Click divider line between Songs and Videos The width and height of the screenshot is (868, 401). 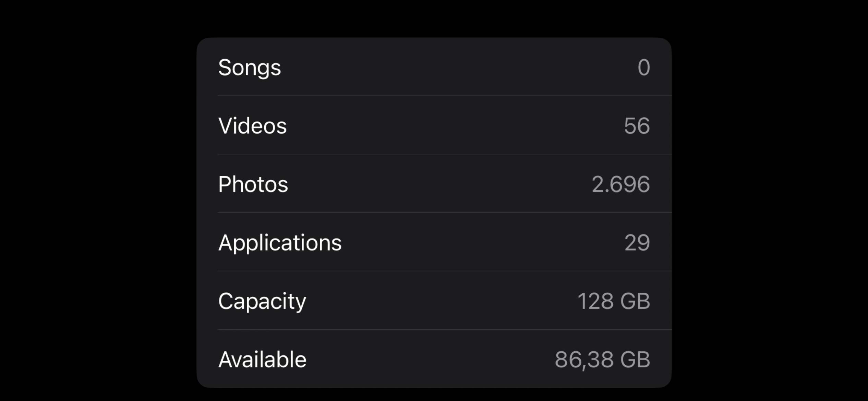444,96
